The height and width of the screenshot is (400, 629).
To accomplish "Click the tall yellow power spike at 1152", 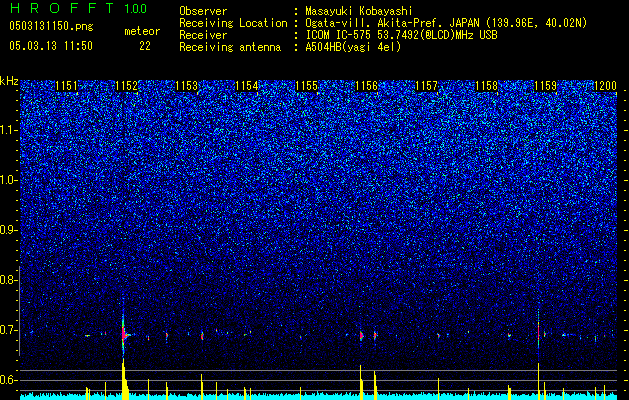I will 124,379.
